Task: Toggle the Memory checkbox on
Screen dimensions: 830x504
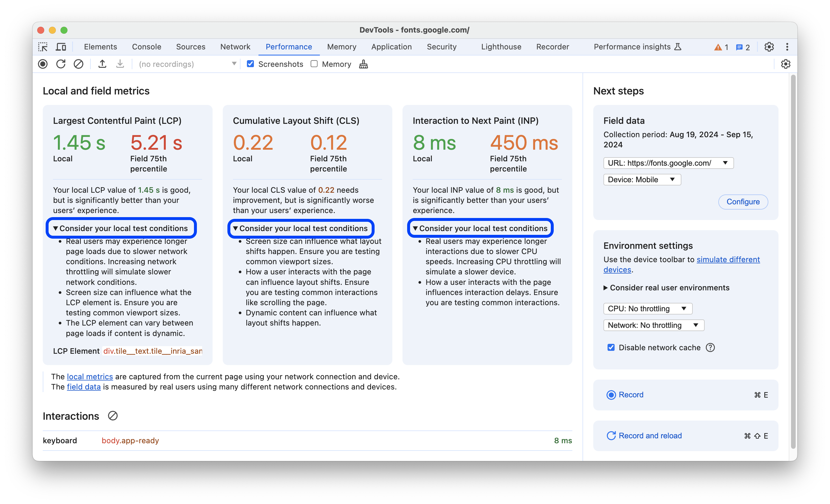Action: [314, 64]
